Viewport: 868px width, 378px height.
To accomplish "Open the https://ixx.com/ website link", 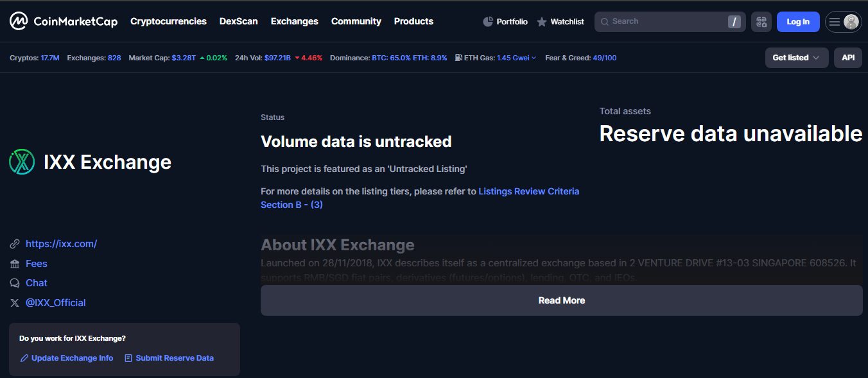I will click(x=61, y=244).
